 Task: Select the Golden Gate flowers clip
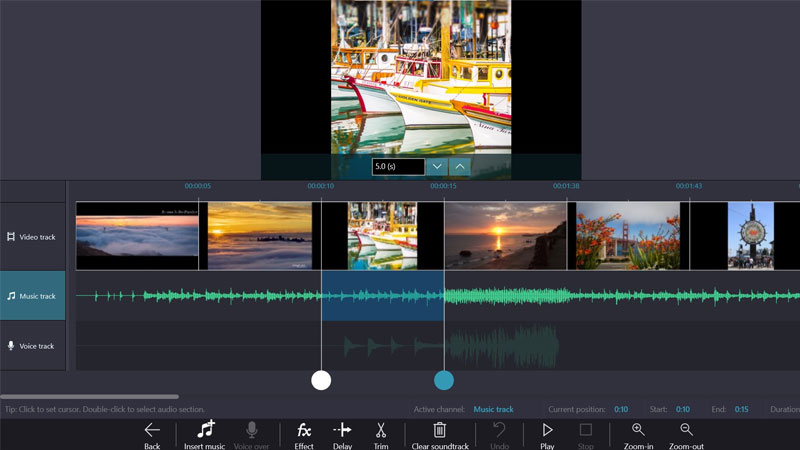point(628,236)
